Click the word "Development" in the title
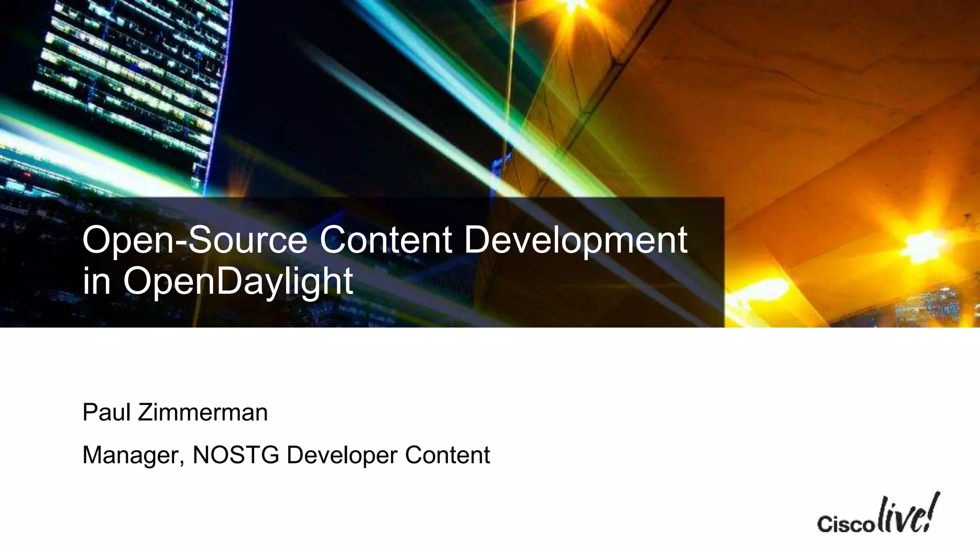This screenshot has height=551, width=980. coord(575,240)
